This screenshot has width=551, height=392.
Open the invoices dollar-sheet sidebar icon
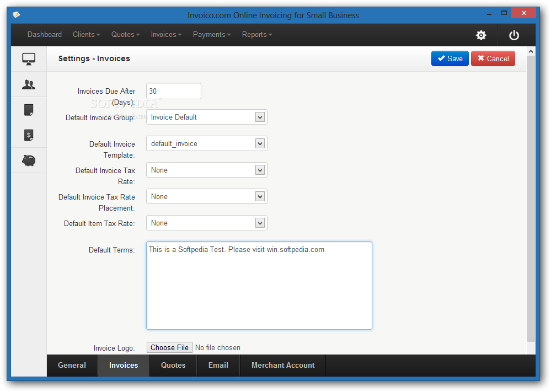[x=29, y=135]
